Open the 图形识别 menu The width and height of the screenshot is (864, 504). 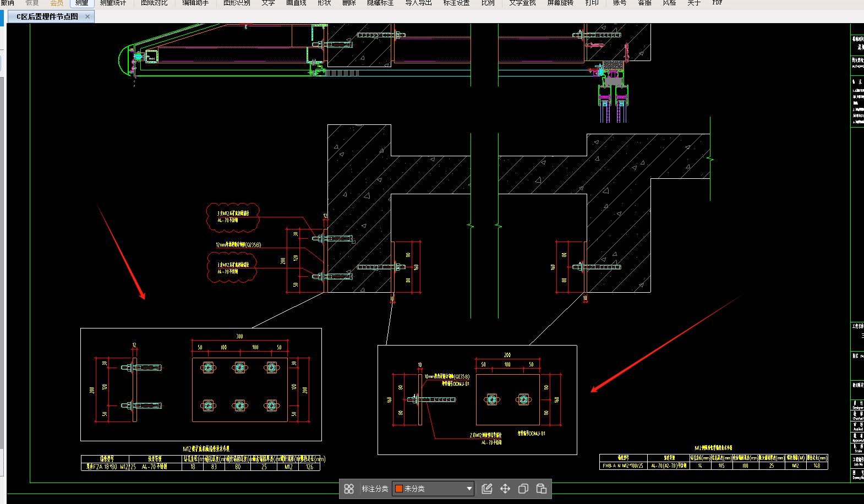point(237,3)
